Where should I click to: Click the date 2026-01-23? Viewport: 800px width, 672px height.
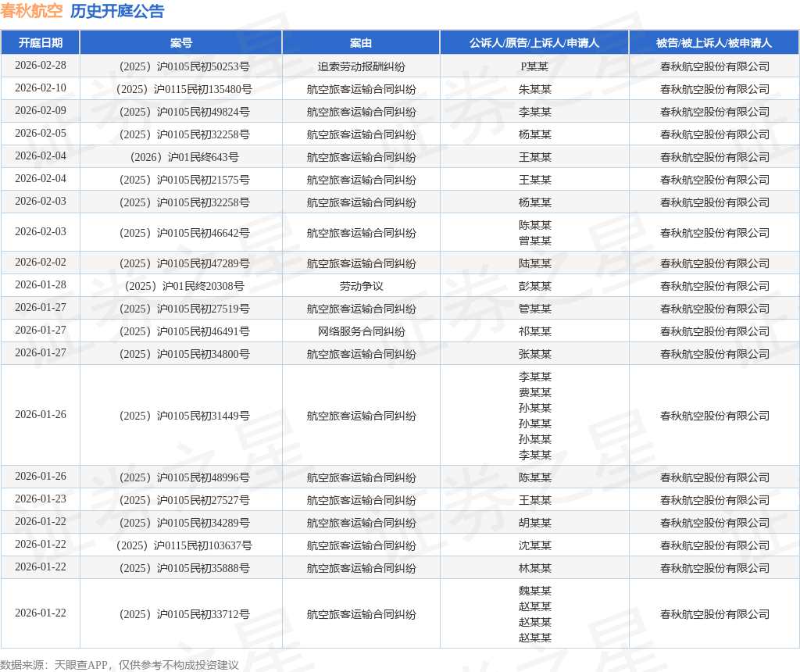[41, 499]
